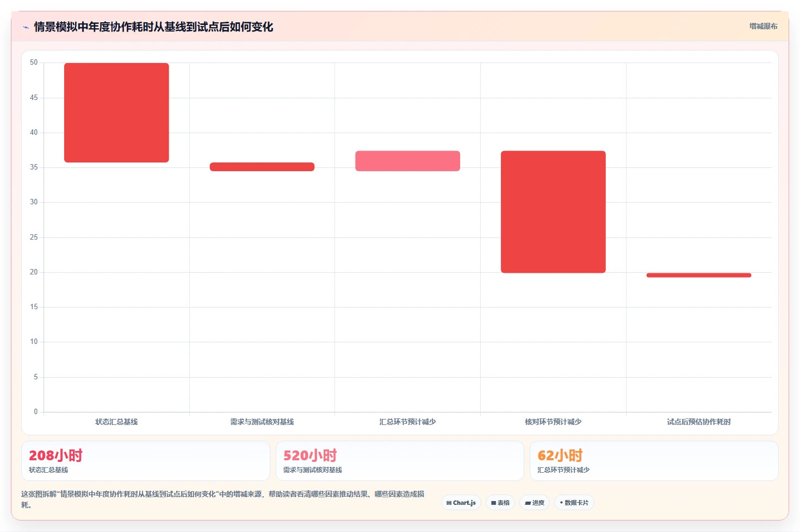
Task: Click x-axis label 核对环节预计减少
Action: click(553, 422)
